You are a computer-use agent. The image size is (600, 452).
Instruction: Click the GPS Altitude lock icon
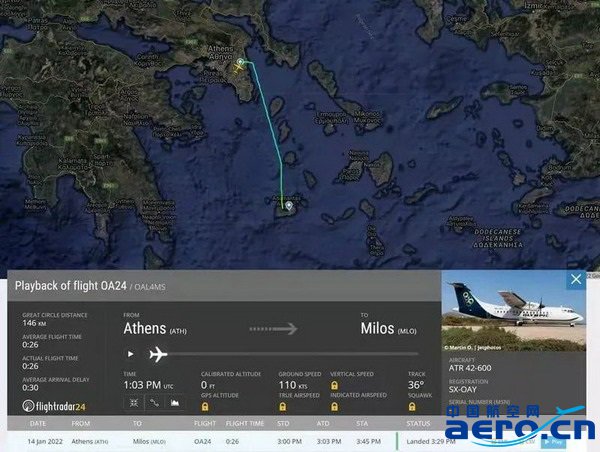click(205, 406)
